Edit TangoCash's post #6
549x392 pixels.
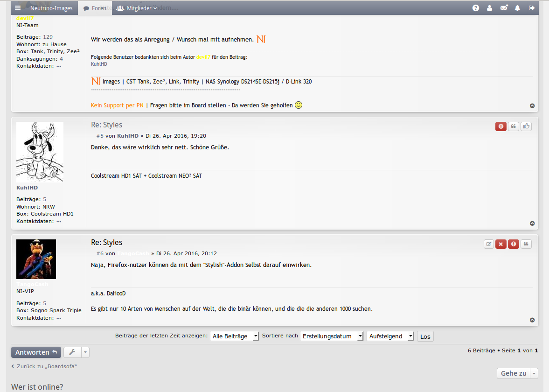pos(489,244)
